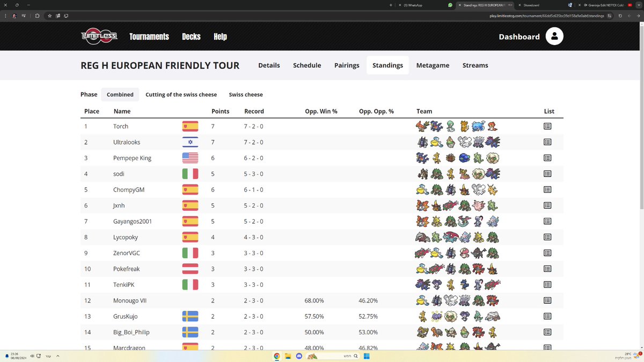This screenshot has height=362, width=644.
Task: Click Big_Boi_Philip's 53.00% Opp. Opp. value
Action: (x=368, y=332)
